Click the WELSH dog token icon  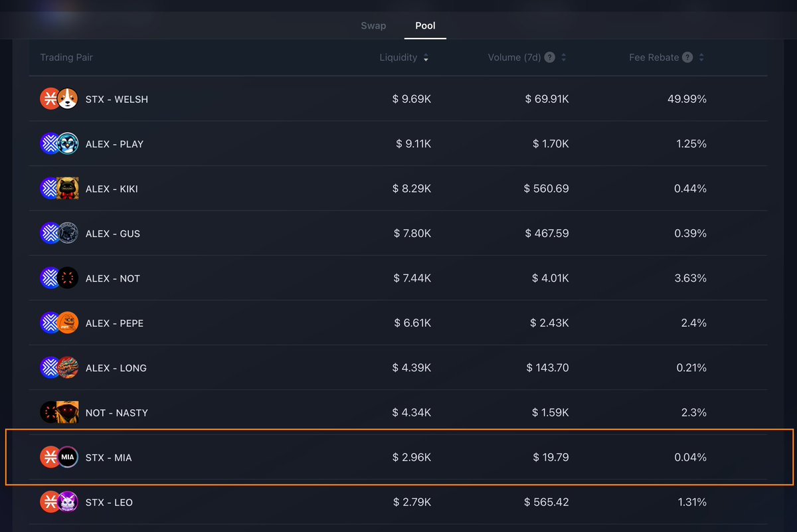tap(68, 99)
